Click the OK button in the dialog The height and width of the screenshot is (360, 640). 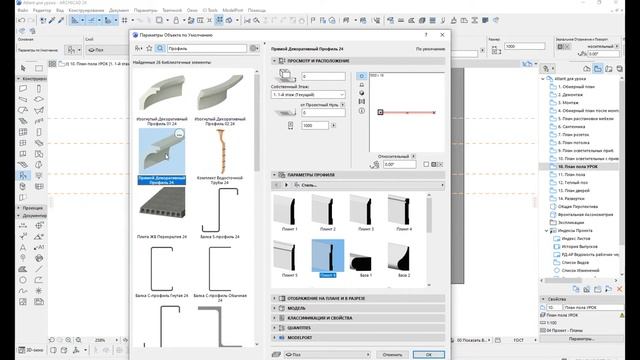tap(429, 355)
